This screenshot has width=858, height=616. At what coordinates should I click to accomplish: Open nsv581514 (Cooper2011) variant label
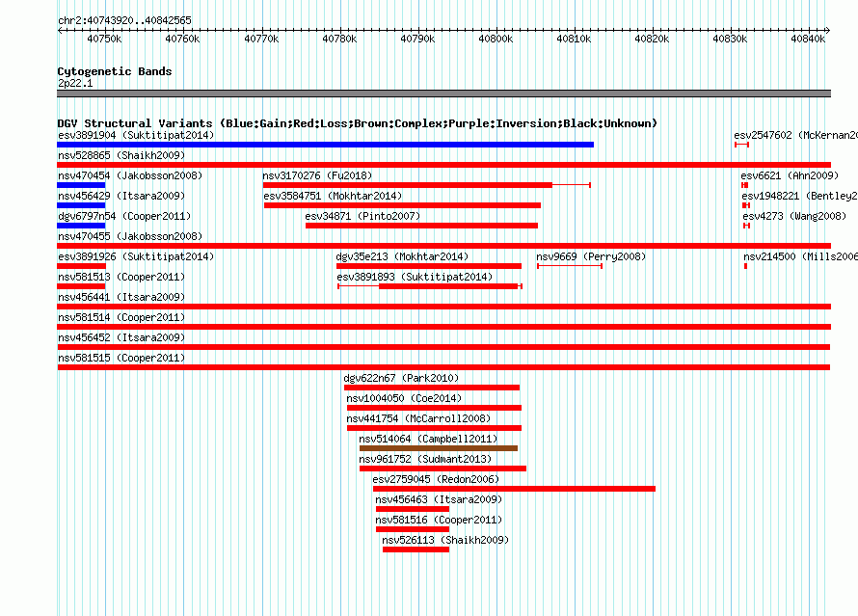[x=121, y=317]
